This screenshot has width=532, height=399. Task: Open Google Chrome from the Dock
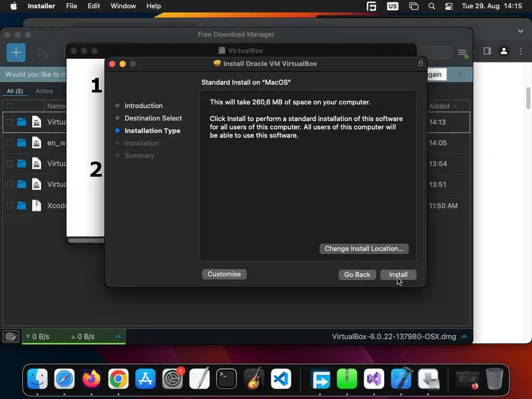118,379
